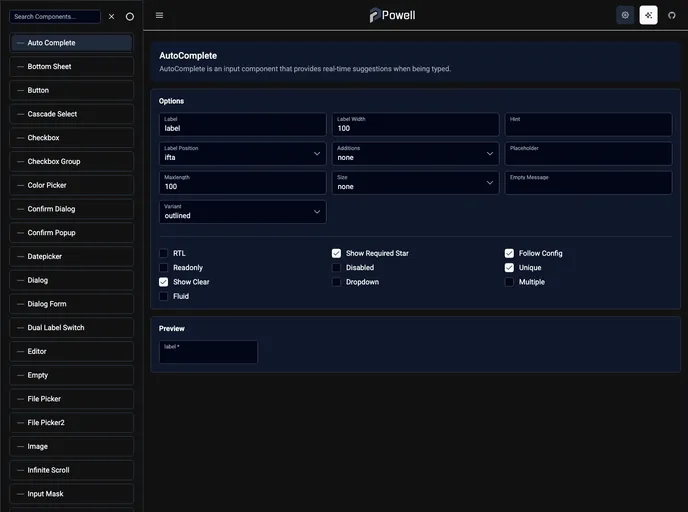Enable the Multiple checkbox
Viewport: 688px width, 512px height.
tap(509, 282)
